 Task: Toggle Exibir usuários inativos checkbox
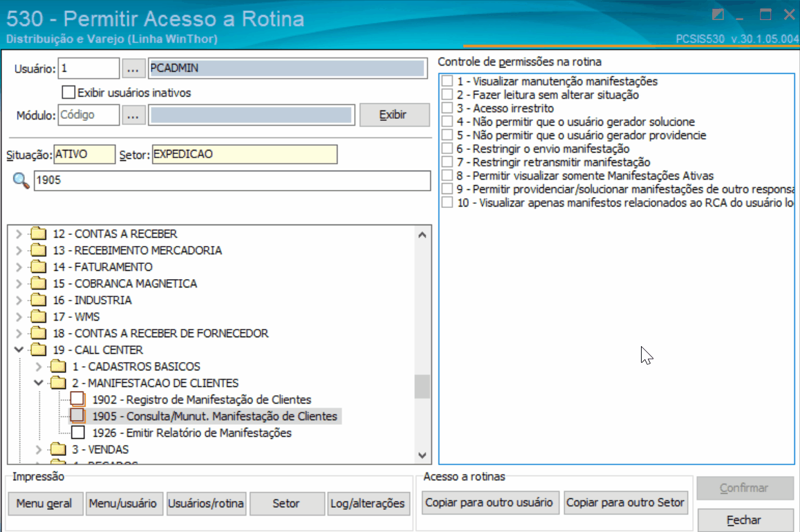tap(68, 92)
